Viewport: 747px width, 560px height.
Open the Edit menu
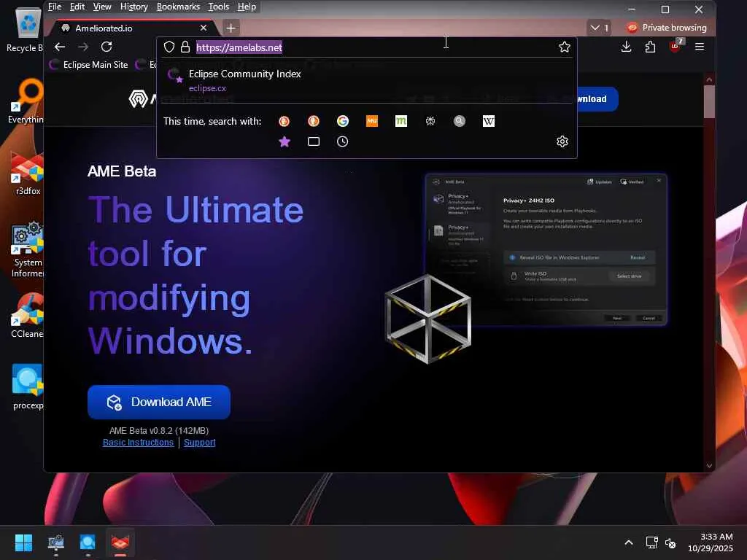[77, 7]
